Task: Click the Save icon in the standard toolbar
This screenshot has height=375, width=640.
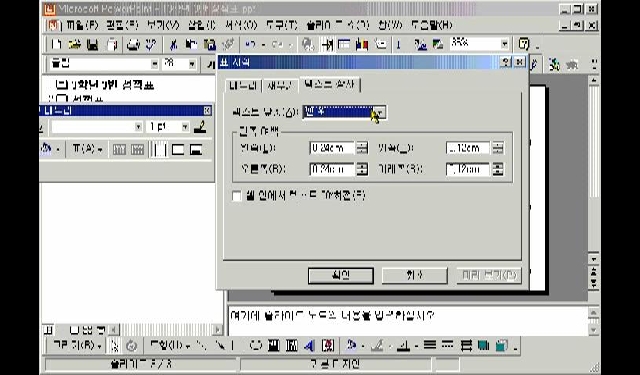Action: [93, 44]
